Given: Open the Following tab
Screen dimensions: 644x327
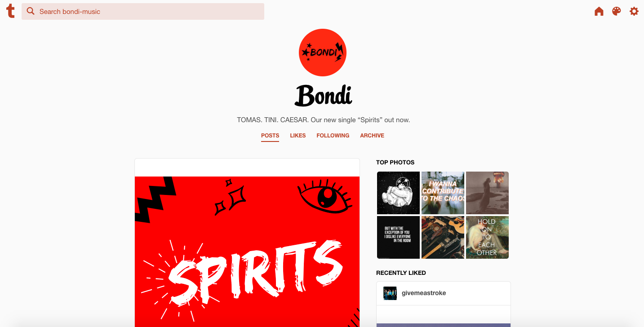Looking at the screenshot, I should [x=333, y=136].
